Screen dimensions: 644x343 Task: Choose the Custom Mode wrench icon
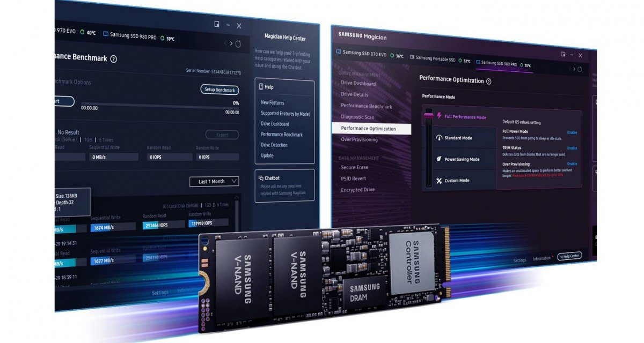(438, 180)
